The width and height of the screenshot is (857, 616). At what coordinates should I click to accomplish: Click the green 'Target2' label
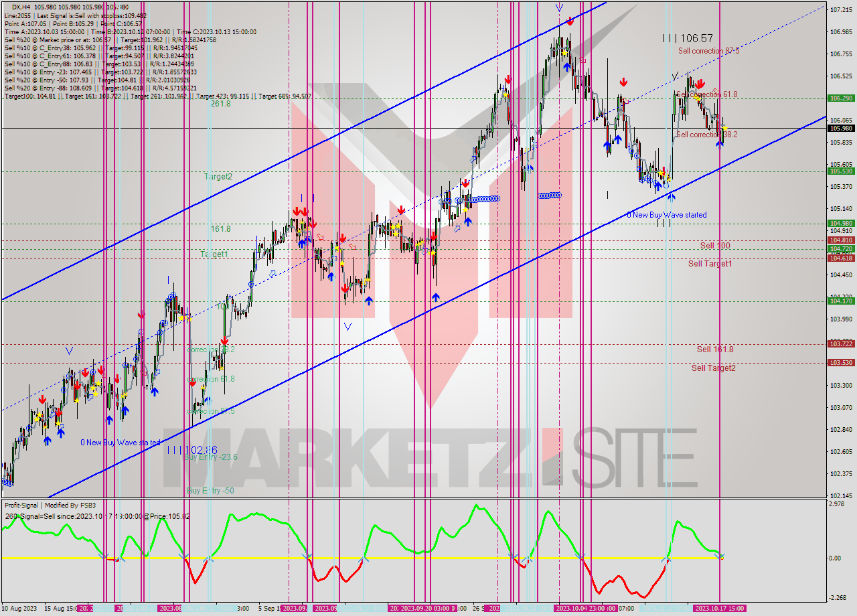tap(218, 177)
